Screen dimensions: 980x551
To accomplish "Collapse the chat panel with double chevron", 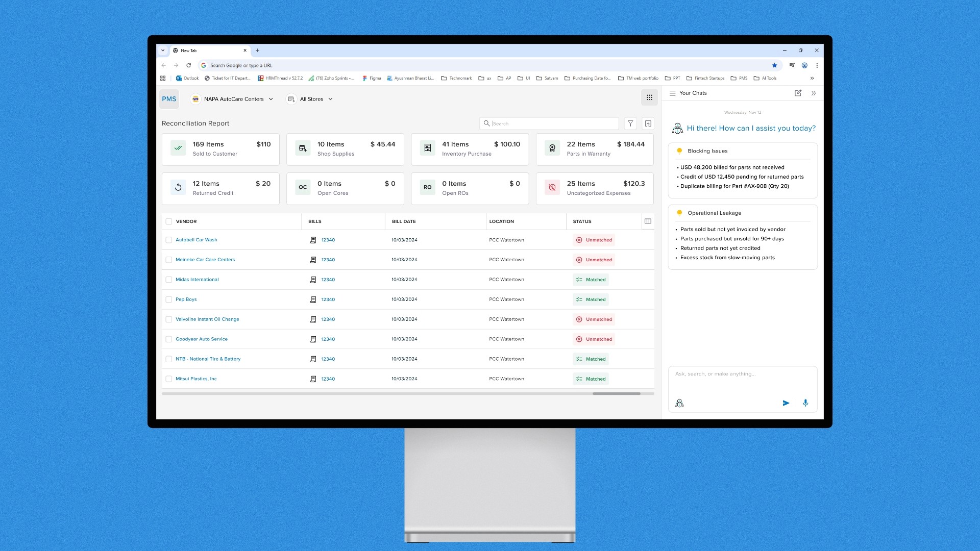I will [x=814, y=93].
